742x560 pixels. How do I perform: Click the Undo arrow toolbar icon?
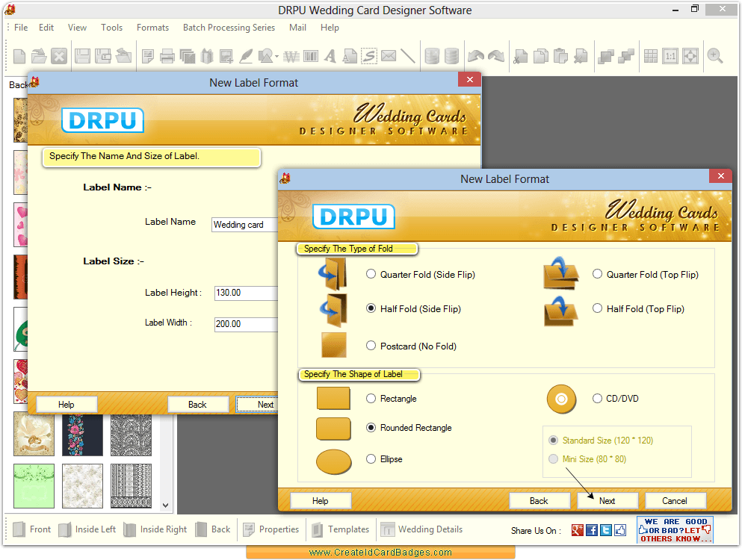click(475, 56)
